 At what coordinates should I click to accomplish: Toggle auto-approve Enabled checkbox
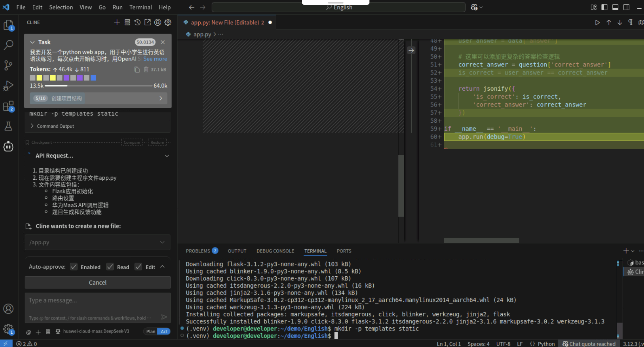tap(74, 267)
